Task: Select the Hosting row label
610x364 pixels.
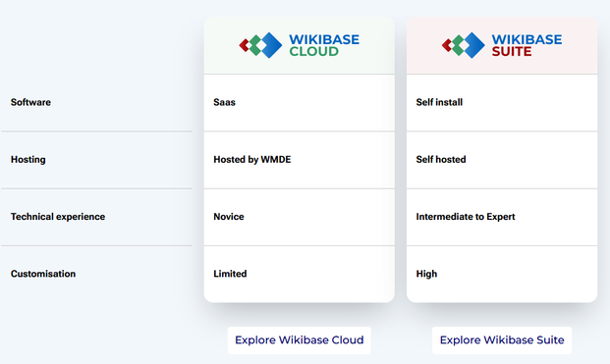Action: pyautogui.click(x=28, y=160)
